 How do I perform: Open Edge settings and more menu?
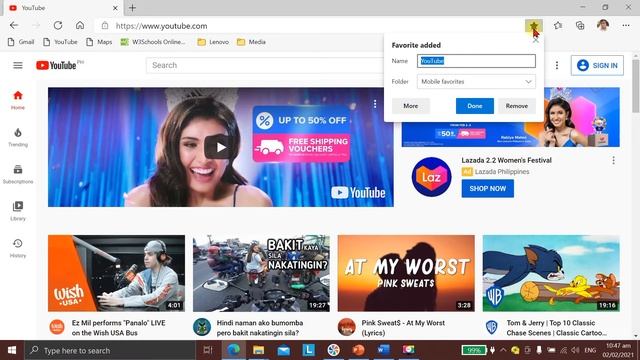[626, 25]
